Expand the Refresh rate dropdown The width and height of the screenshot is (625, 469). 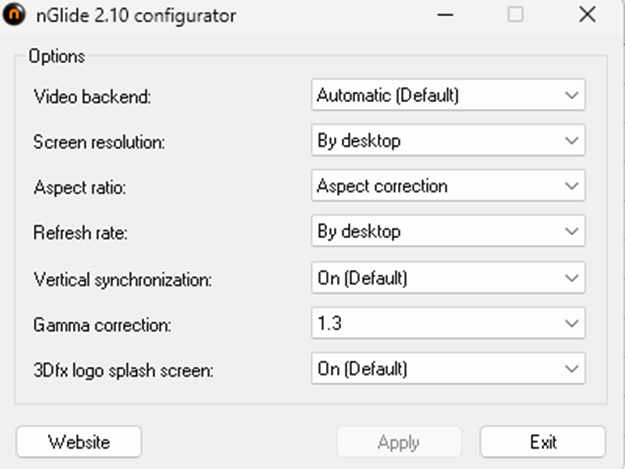[x=448, y=231]
